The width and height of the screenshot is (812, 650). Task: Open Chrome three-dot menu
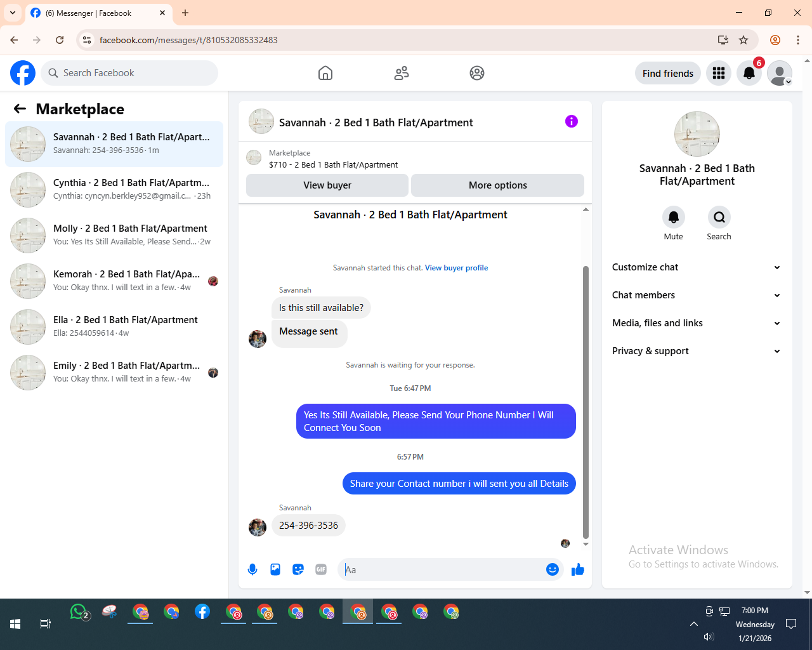[x=798, y=40]
